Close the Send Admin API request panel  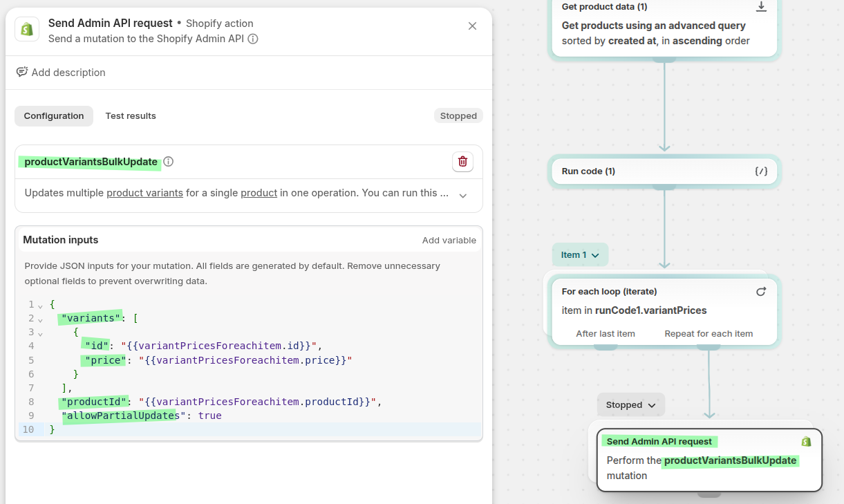coord(472,26)
